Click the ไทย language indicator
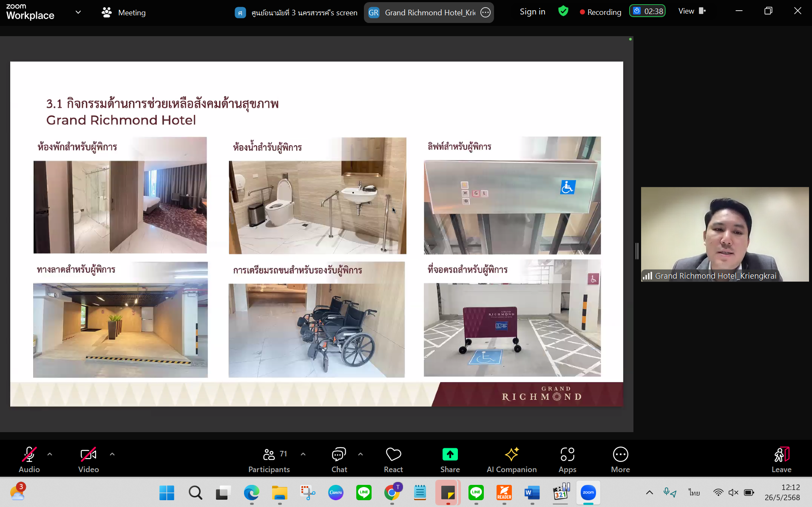 694,493
